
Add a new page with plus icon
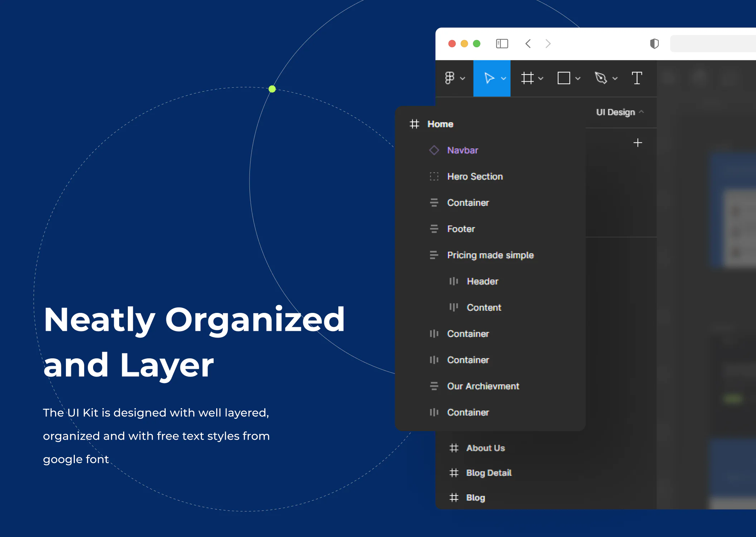[x=638, y=143]
